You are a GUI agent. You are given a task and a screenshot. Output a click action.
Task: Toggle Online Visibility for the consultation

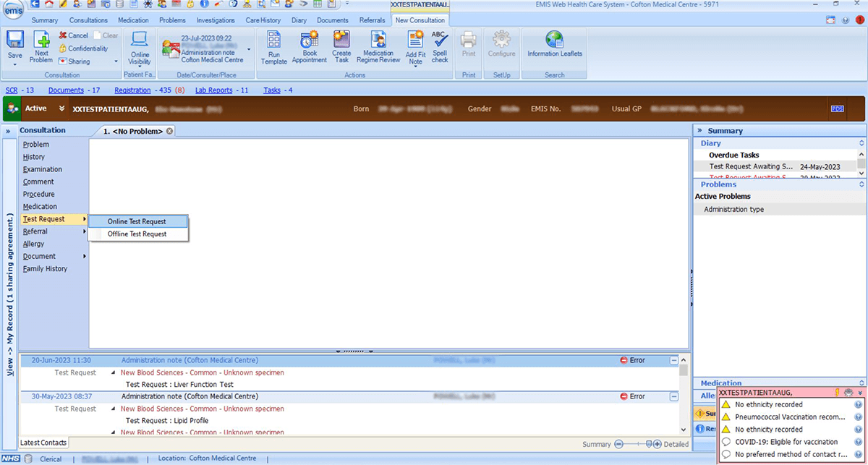[139, 46]
